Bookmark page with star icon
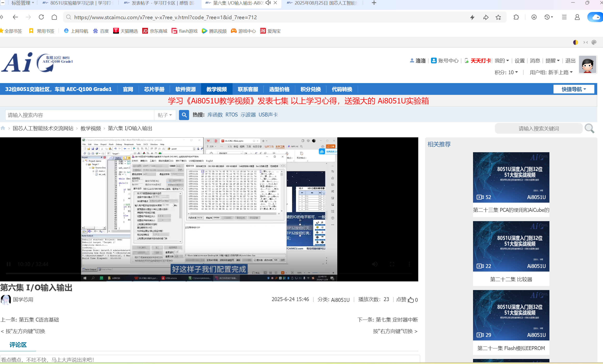The image size is (603, 364). pos(498,17)
